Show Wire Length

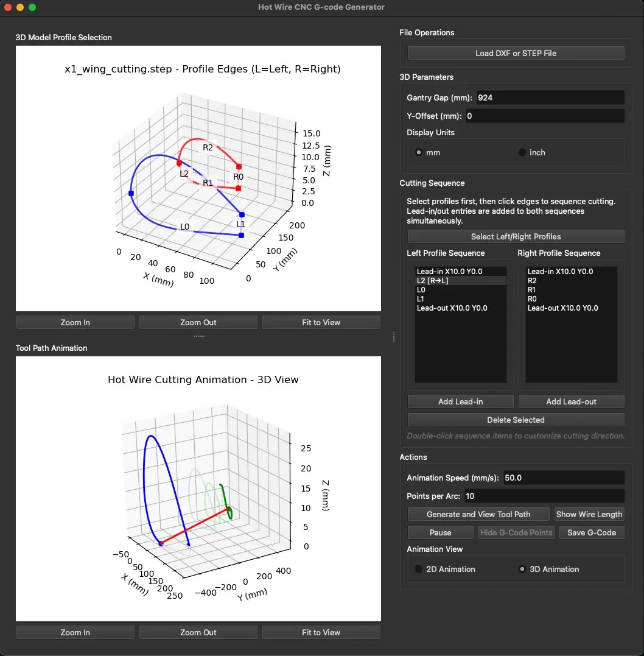point(589,514)
